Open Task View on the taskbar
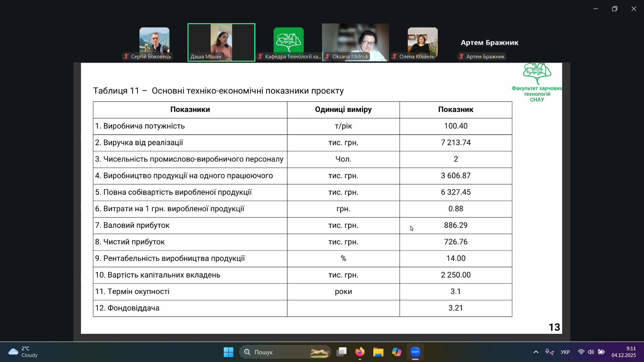This screenshot has height=362, width=644. pyautogui.click(x=341, y=352)
